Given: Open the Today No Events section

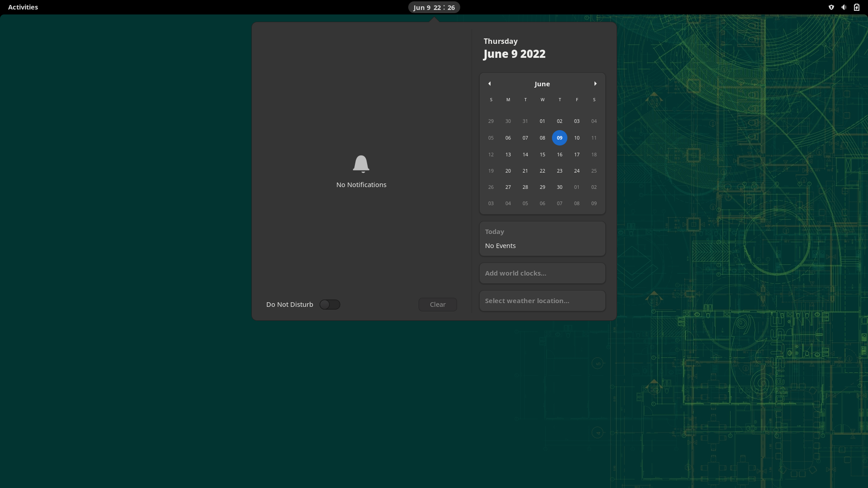Looking at the screenshot, I should (x=542, y=239).
